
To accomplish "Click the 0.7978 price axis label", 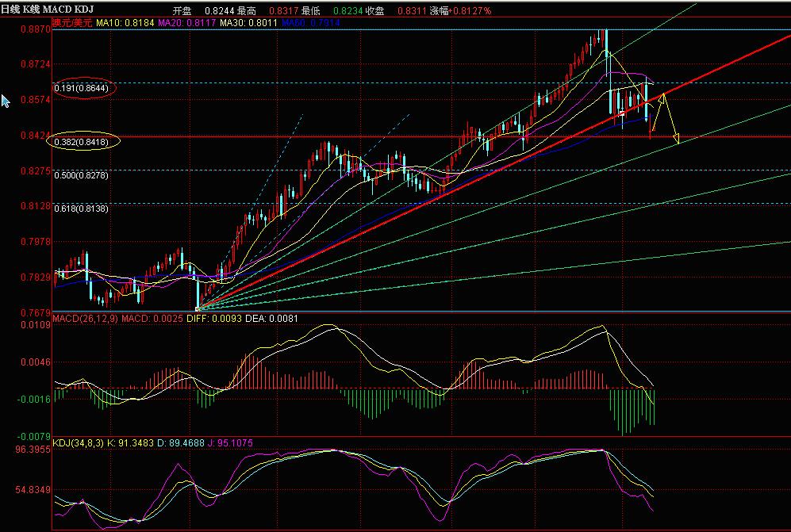I will pos(36,242).
